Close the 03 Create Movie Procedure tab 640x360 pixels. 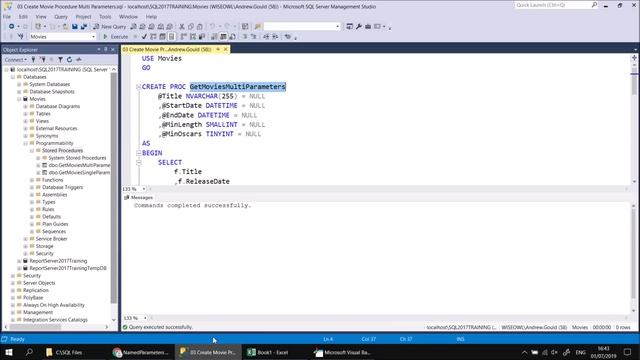[226, 49]
